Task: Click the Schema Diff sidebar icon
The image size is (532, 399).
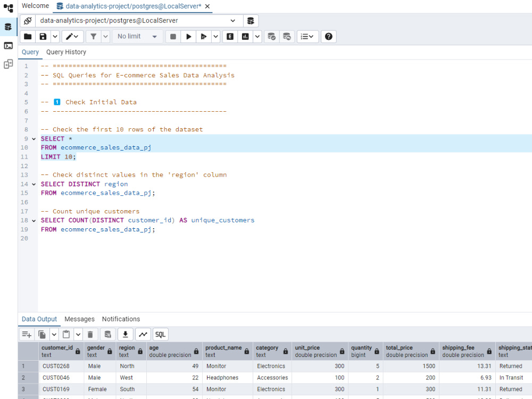Action: click(x=8, y=64)
